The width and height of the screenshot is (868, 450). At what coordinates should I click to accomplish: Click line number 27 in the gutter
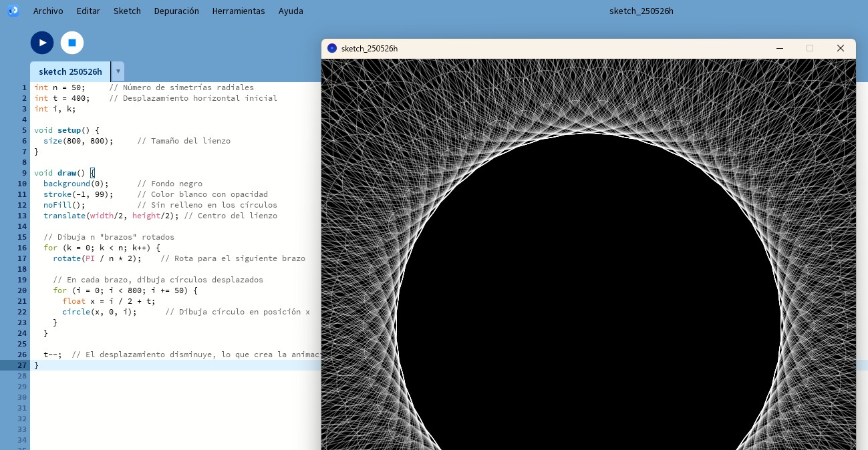(23, 365)
